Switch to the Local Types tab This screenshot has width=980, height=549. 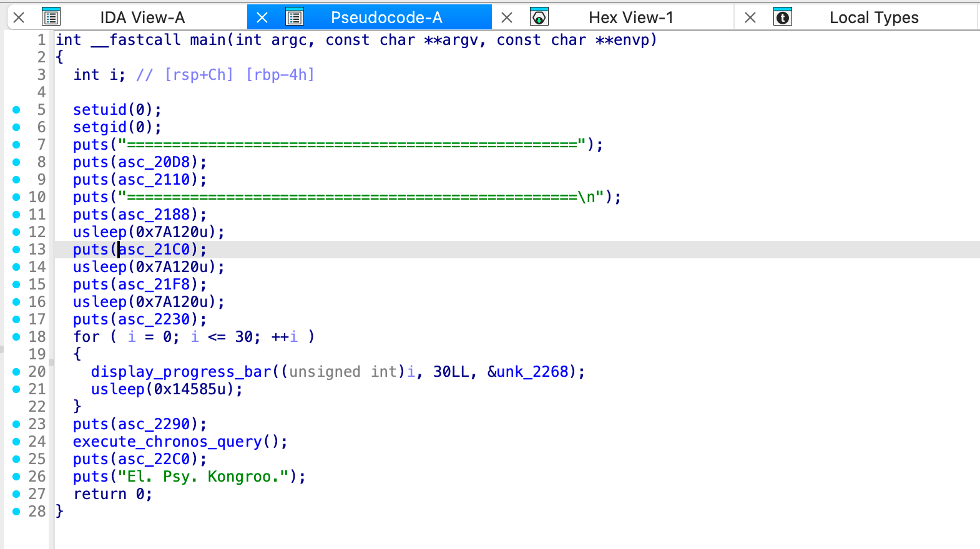pos(873,17)
